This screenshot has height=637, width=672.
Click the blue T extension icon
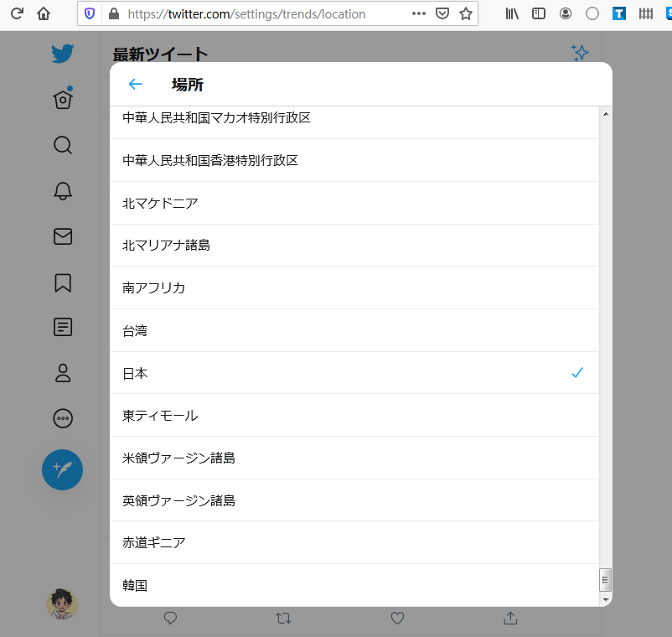click(619, 13)
